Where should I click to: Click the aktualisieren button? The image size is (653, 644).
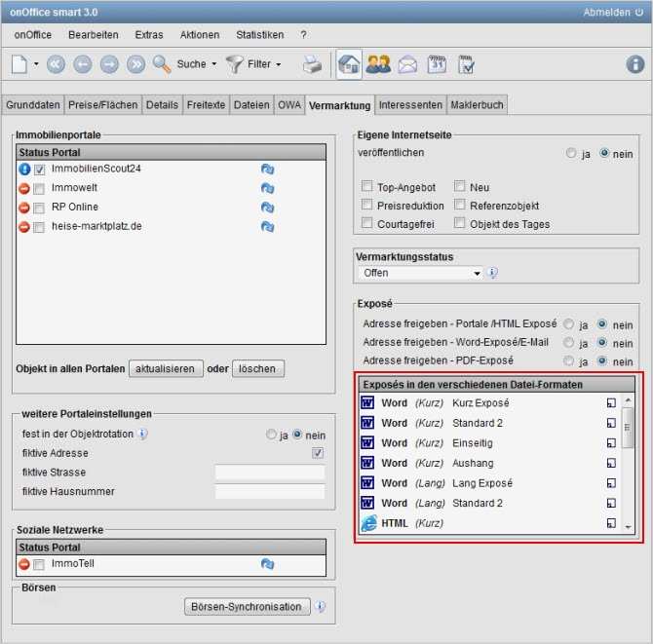coord(166,369)
